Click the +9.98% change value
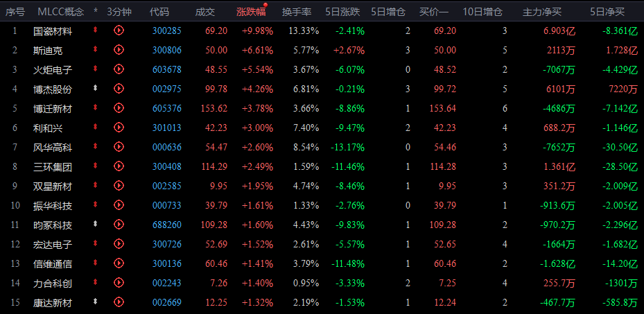Image resolution: width=644 pixels, height=314 pixels. pos(257,30)
